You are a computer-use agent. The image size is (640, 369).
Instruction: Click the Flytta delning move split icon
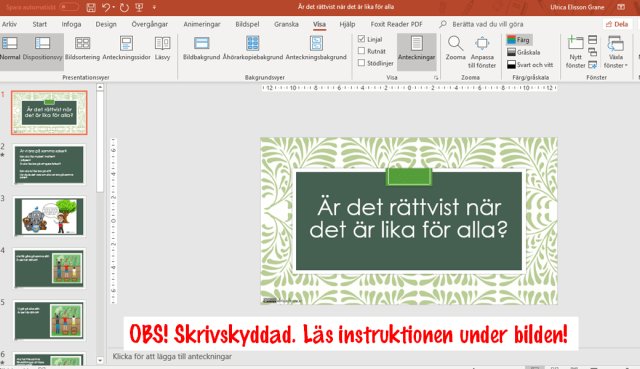(593, 64)
